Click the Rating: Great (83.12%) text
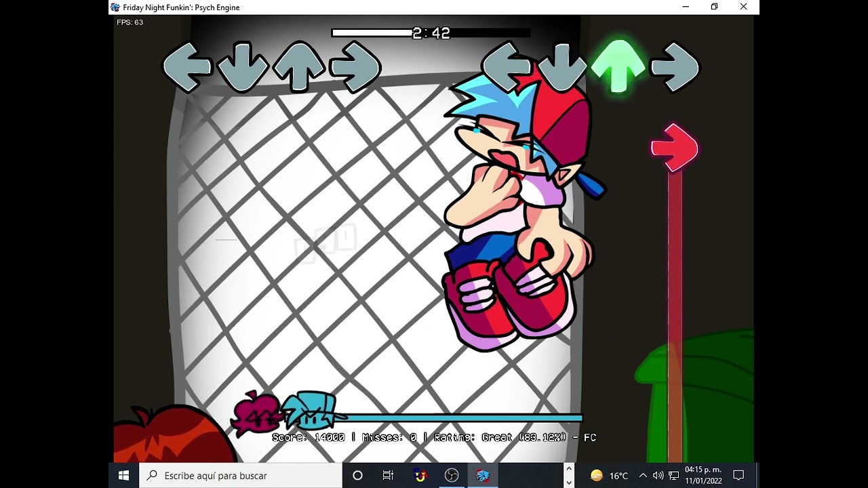This screenshot has height=488, width=868. coord(500,438)
